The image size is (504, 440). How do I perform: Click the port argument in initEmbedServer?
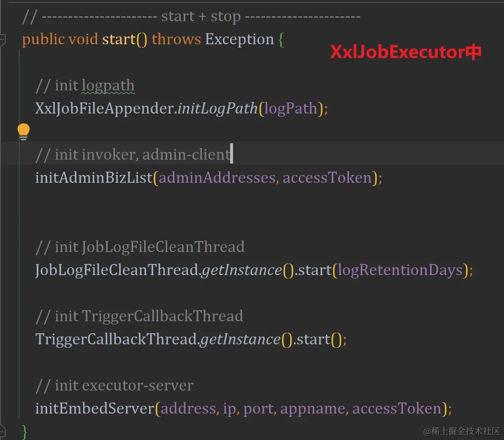[x=258, y=409]
